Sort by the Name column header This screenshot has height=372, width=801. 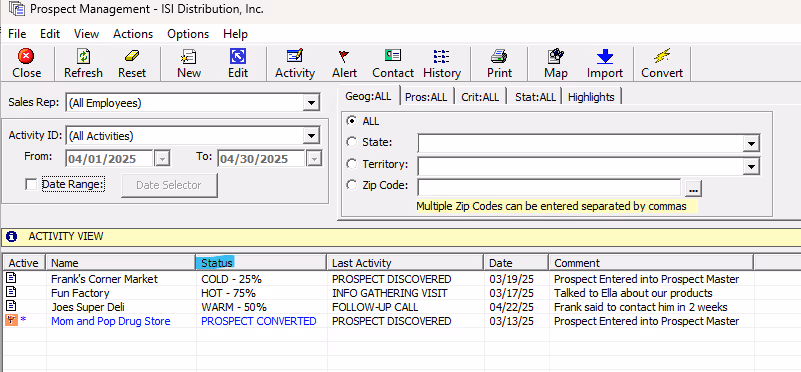pyautogui.click(x=121, y=263)
